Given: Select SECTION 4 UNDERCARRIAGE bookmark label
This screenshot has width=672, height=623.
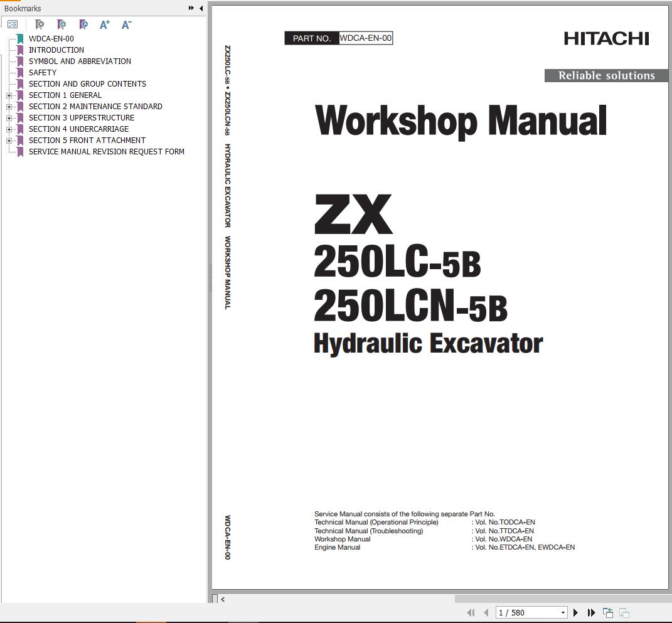Looking at the screenshot, I should 78,129.
